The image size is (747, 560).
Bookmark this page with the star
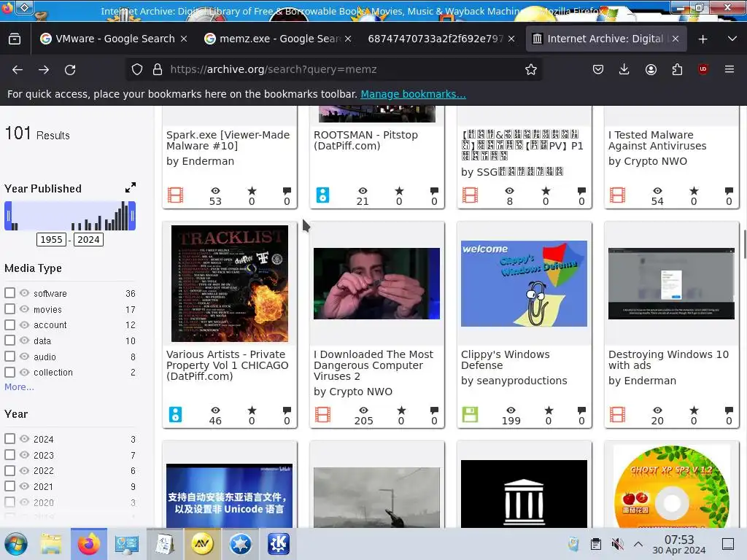point(531,69)
